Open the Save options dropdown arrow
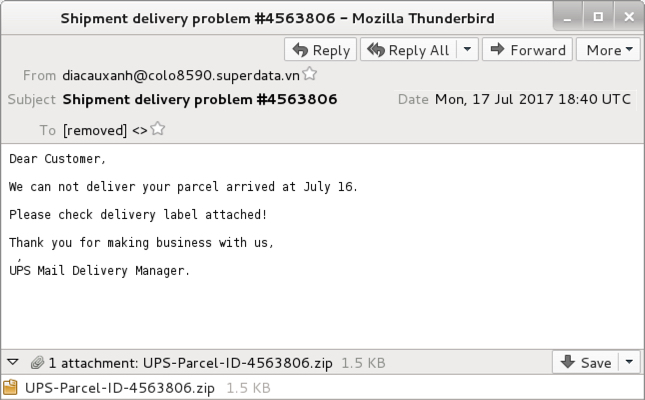This screenshot has height=400, width=645. point(629,362)
